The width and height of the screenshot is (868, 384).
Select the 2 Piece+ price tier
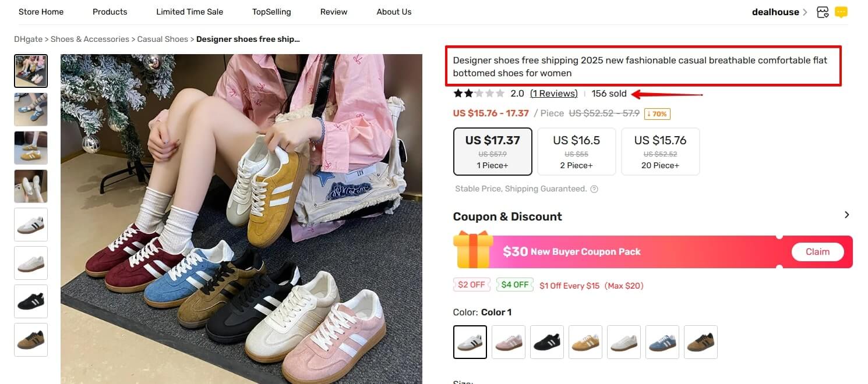coord(576,151)
